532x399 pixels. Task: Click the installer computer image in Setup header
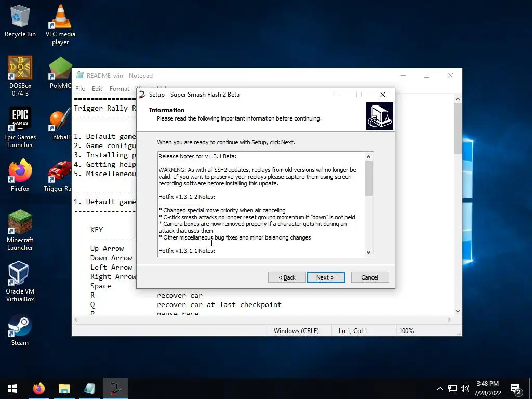click(379, 116)
